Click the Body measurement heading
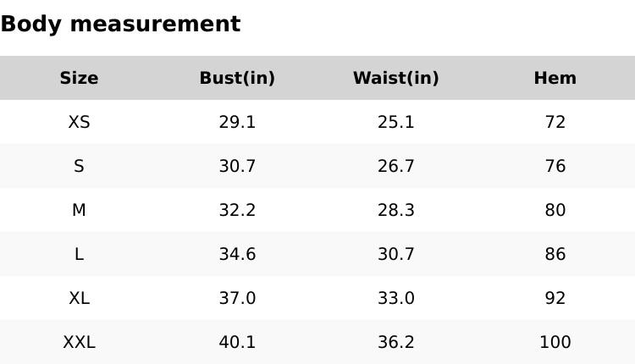The image size is (635, 364). tap(120, 24)
